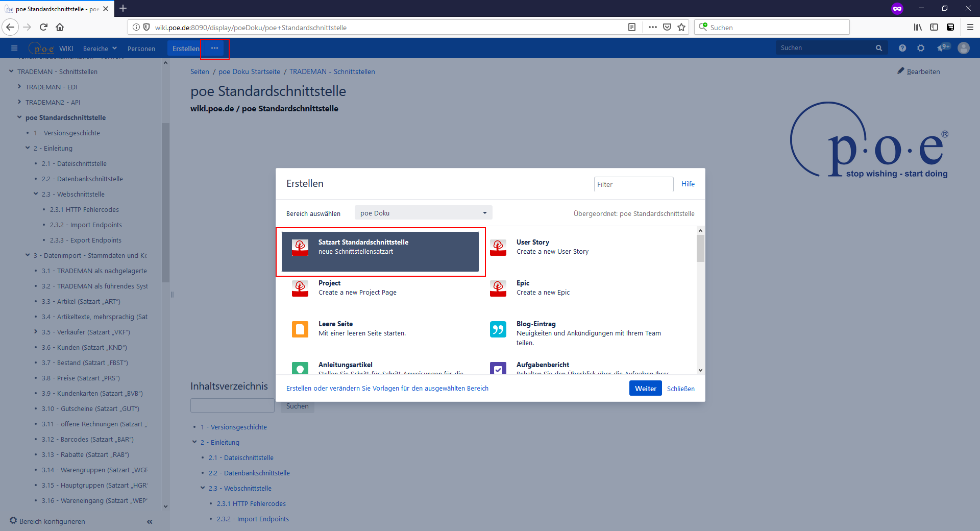
Task: Open Personen in the top navigation
Action: 141,49
